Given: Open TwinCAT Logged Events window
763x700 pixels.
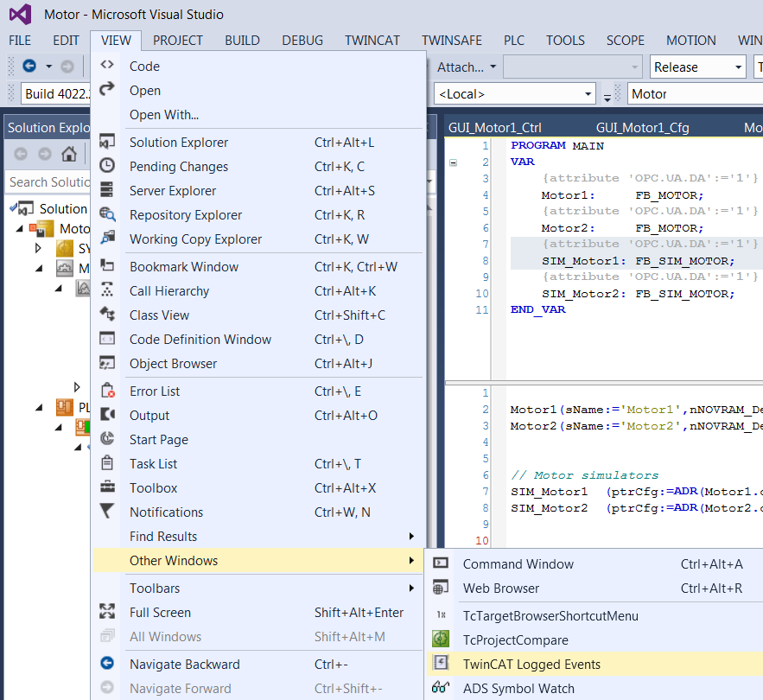Looking at the screenshot, I should click(x=531, y=665).
